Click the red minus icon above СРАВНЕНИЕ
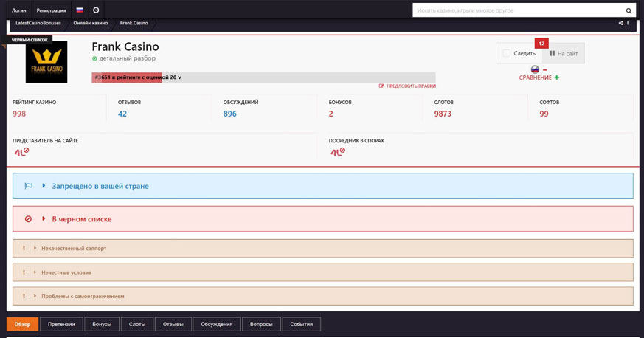Screen dimensions: 644x338 coord(545,70)
